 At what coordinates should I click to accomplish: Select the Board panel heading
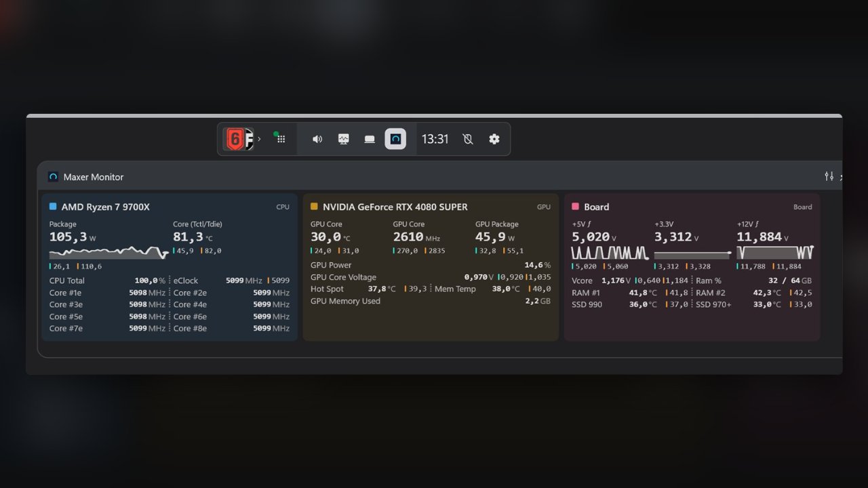coord(596,207)
